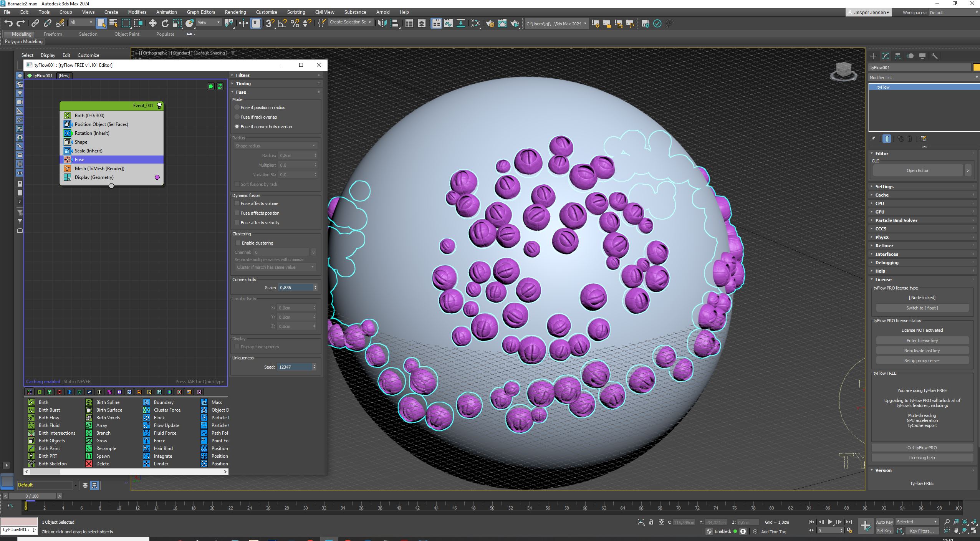
Task: Click the Enter license key button
Action: coord(922,341)
